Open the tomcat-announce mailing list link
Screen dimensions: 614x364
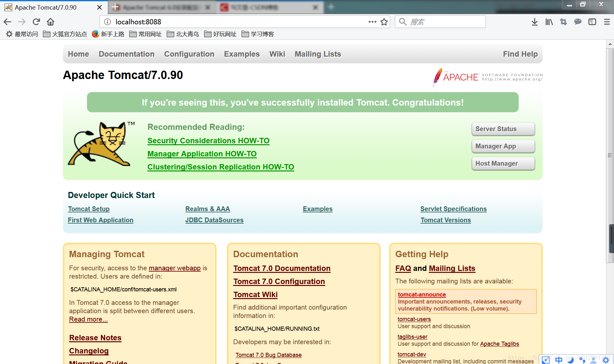tap(422, 295)
